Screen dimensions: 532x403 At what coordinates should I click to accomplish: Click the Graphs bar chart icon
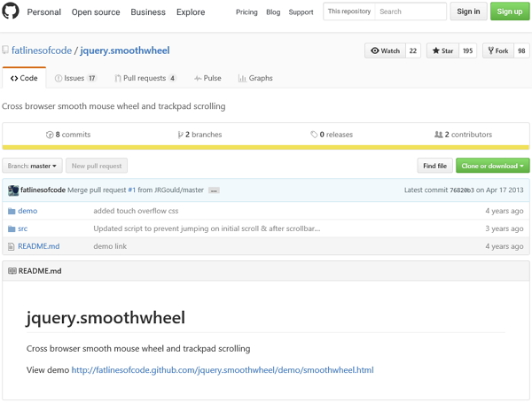click(242, 78)
